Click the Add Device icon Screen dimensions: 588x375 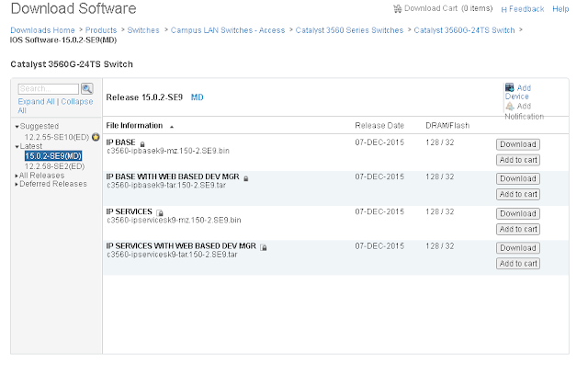click(509, 87)
